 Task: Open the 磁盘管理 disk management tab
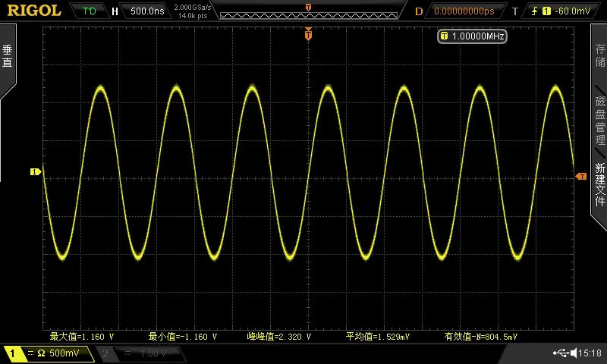click(599, 121)
